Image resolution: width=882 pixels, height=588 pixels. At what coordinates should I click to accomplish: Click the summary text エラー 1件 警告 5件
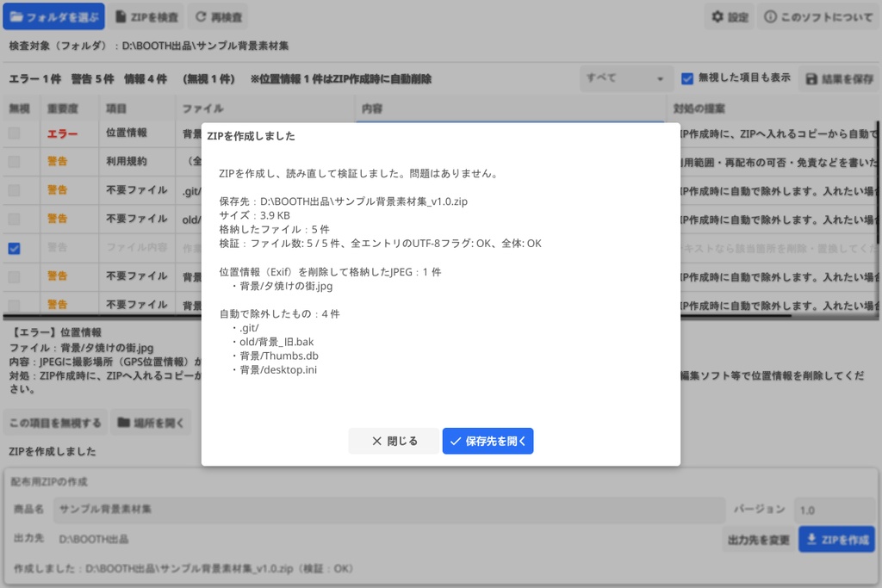click(61, 78)
